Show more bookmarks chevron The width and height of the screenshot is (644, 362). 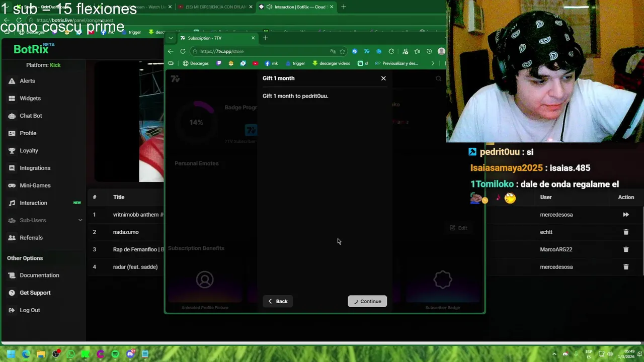point(433,63)
